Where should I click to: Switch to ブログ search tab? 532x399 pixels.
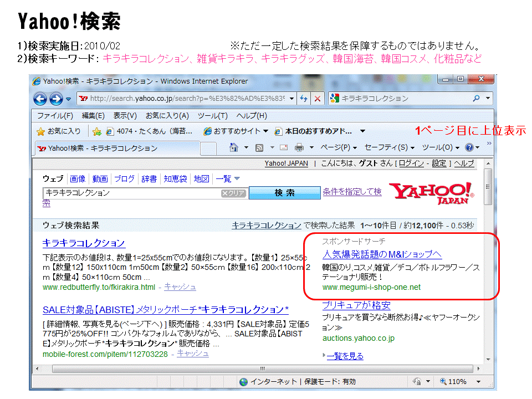[124, 179]
